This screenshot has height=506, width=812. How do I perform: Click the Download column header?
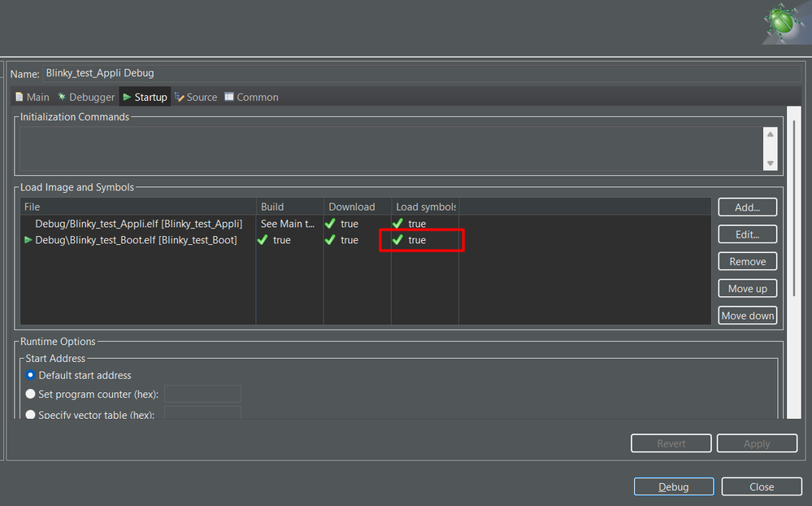(358, 207)
